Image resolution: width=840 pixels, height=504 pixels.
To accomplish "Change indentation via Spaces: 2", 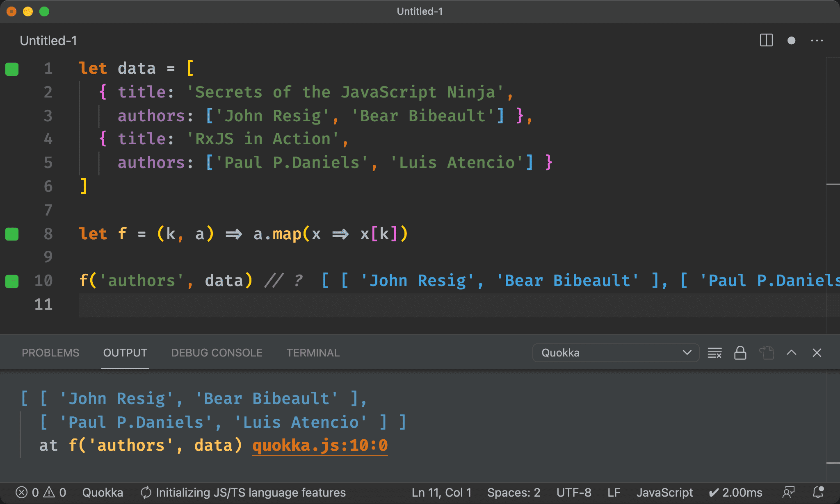I will (514, 493).
